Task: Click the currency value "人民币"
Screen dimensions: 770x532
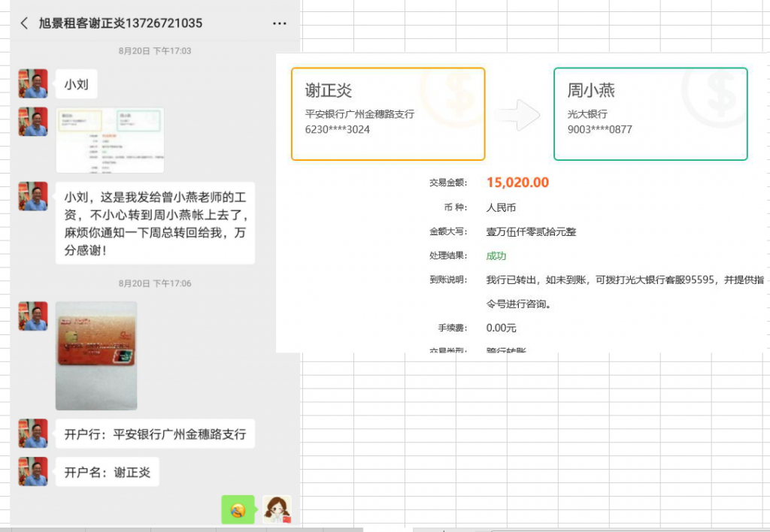Action: 501,207
